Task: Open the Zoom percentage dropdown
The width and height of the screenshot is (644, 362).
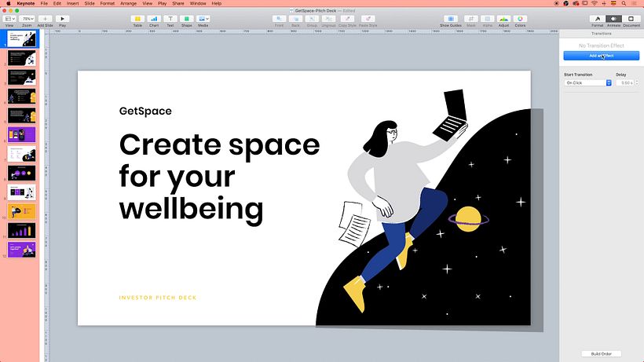Action: (x=27, y=18)
